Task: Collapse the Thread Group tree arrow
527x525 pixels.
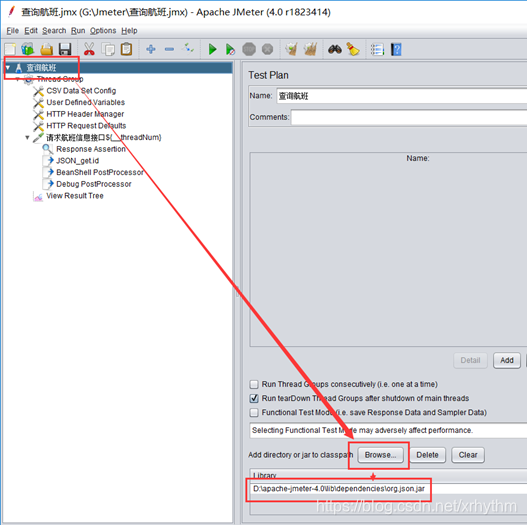Action: 17,79
